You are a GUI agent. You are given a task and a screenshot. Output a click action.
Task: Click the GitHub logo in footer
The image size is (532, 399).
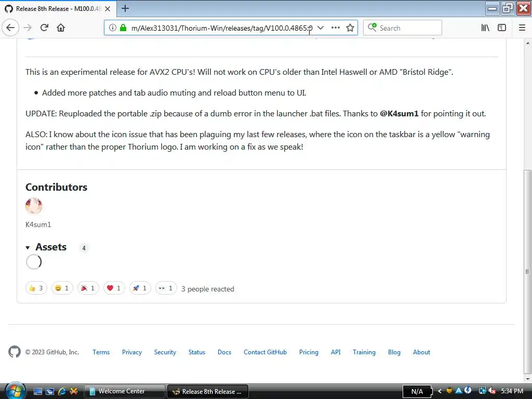pyautogui.click(x=15, y=352)
